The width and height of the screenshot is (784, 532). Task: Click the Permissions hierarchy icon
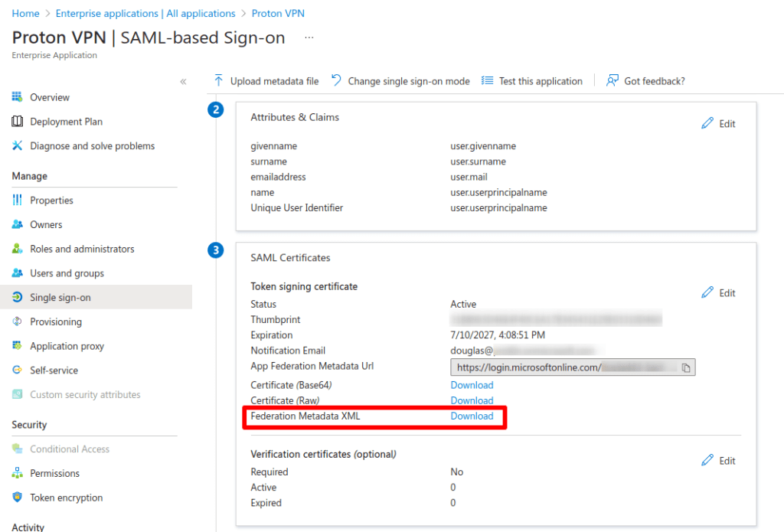coord(17,473)
